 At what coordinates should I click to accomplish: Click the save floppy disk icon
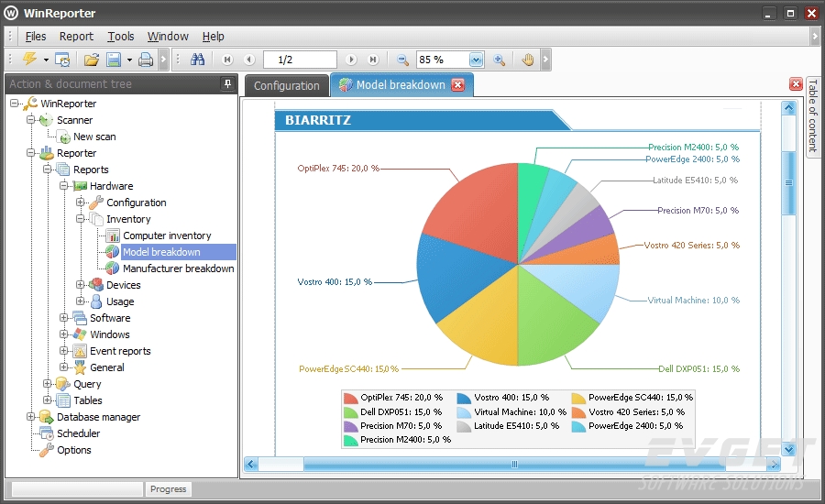tap(114, 60)
